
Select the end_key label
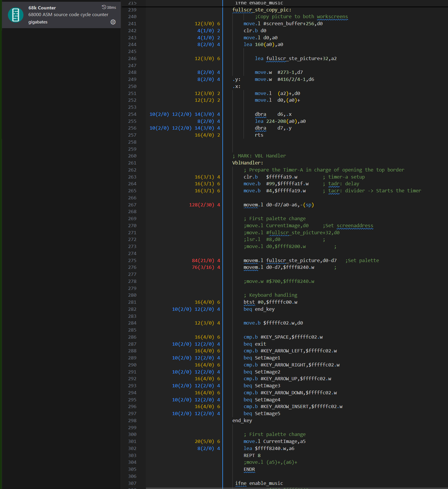[242, 420]
